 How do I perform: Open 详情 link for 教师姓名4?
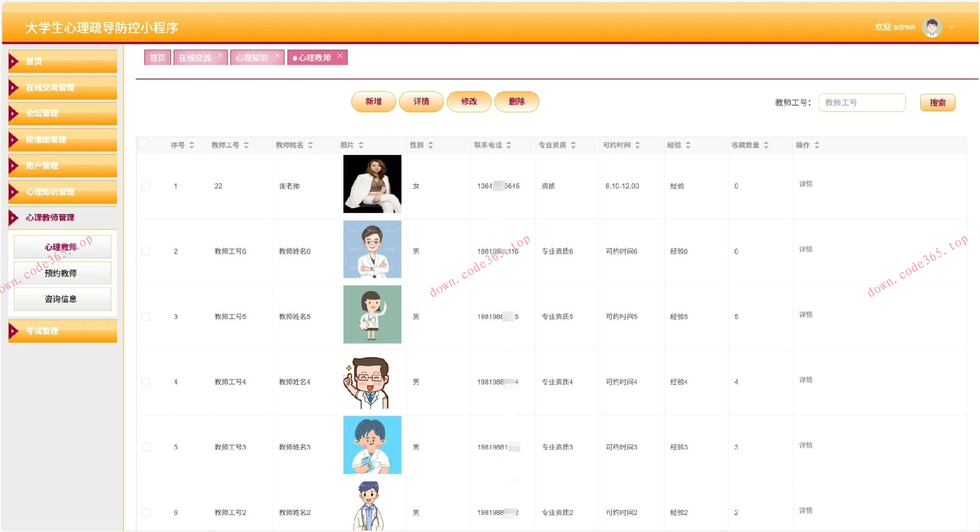coord(806,380)
